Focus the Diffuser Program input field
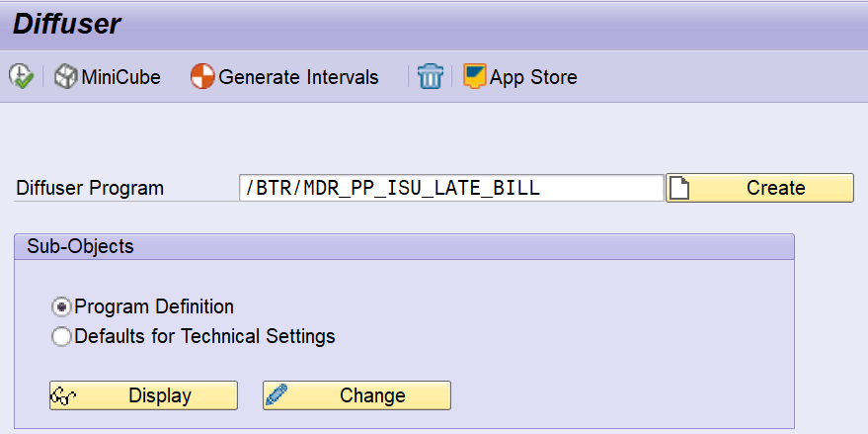This screenshot has width=868, height=434. (x=450, y=188)
